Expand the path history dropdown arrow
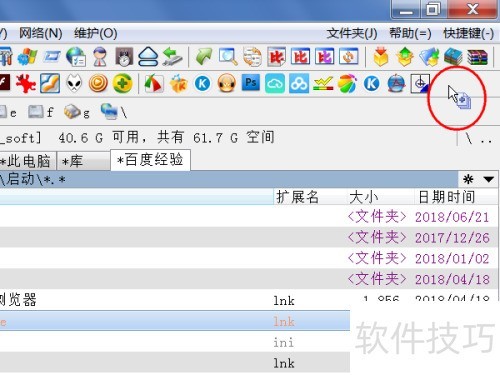This screenshot has width=500, height=375. point(488,179)
